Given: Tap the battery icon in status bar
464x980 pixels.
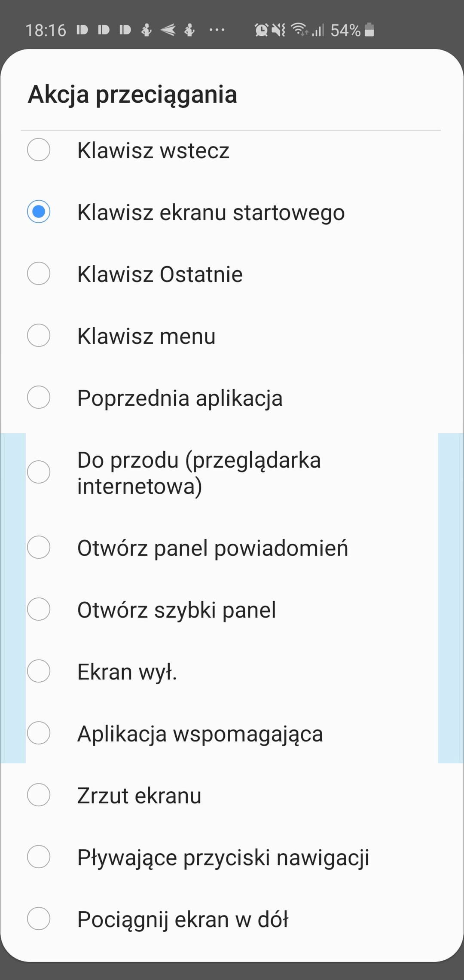Looking at the screenshot, I should (x=369, y=30).
